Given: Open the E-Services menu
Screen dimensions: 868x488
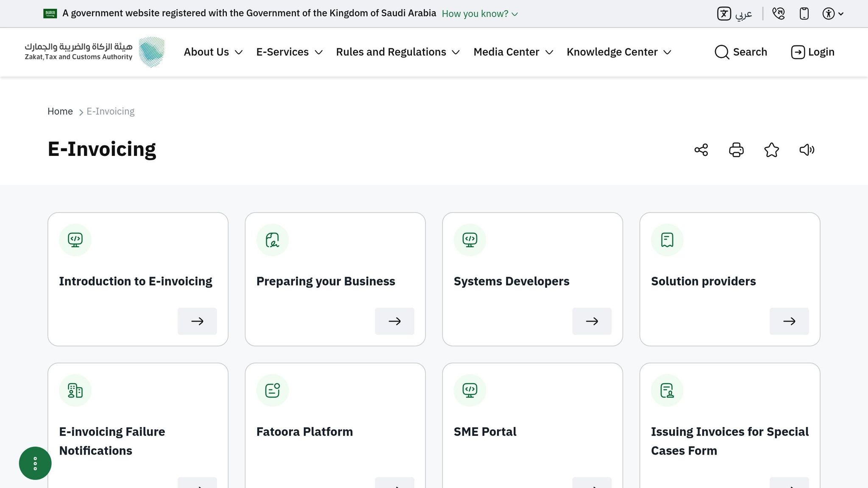Looking at the screenshot, I should click(289, 52).
